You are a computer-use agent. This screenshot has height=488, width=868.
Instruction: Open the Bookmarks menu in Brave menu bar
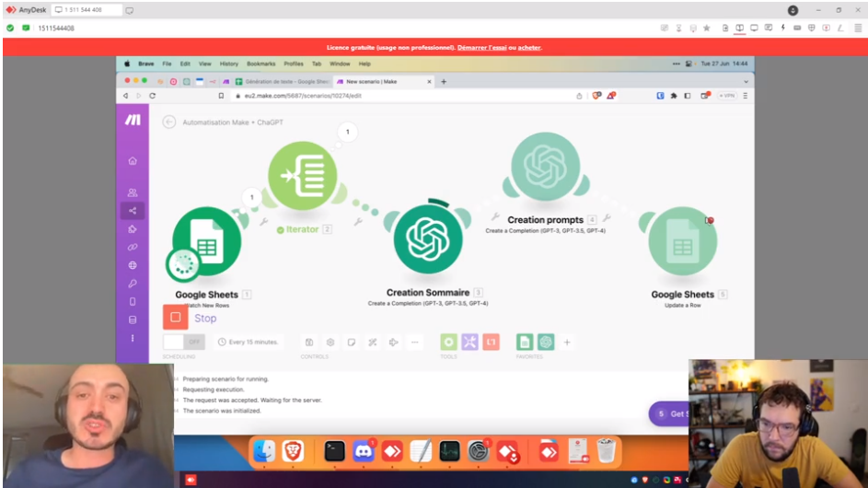[260, 64]
